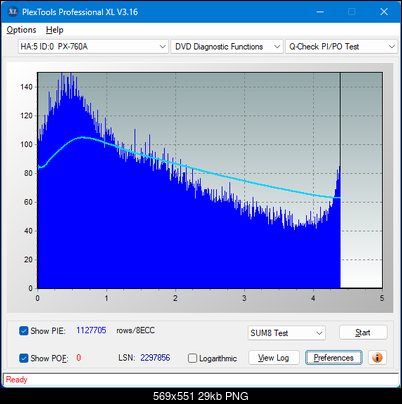
Task: Click the y-axis value 140
Action: click(x=26, y=87)
